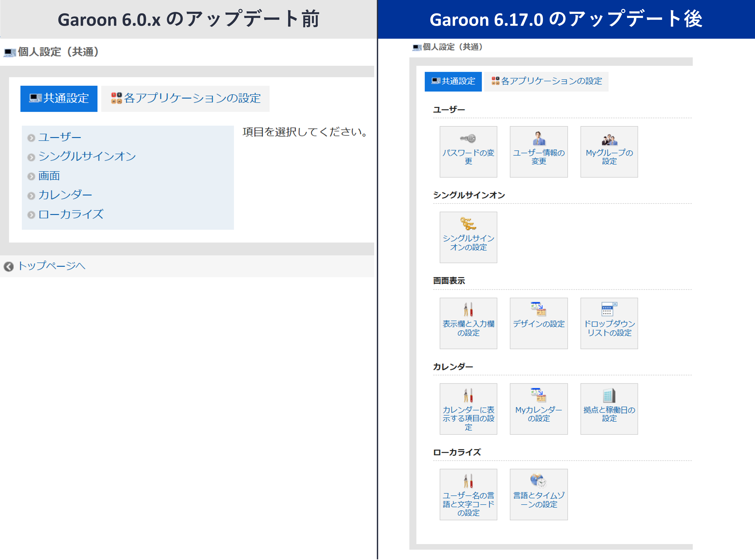Open 言語とタイムゾーンの設定 globe icon tile
The width and height of the screenshot is (755, 560).
pyautogui.click(x=539, y=495)
